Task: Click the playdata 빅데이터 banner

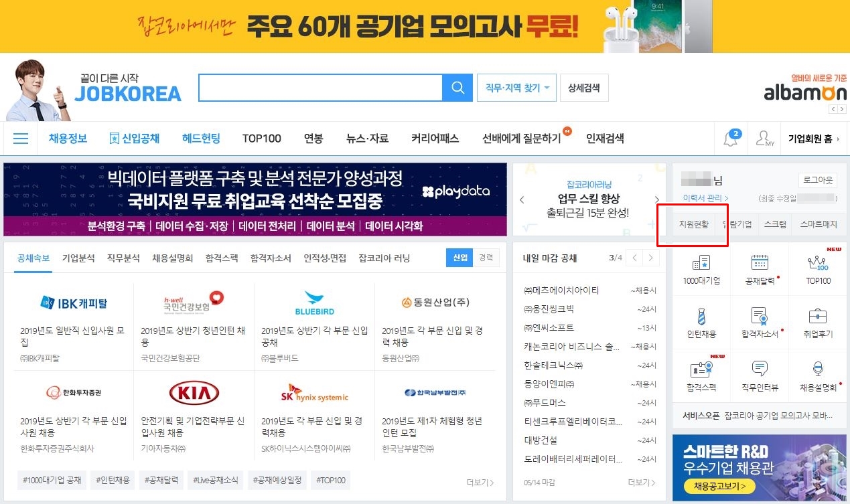Action: click(255, 199)
